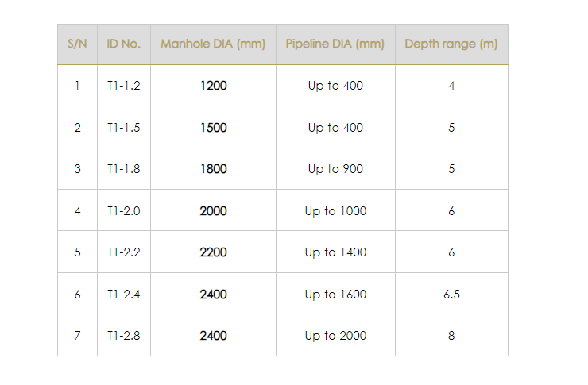
Task: Click the 6.5 depth range cell
Action: point(451,295)
